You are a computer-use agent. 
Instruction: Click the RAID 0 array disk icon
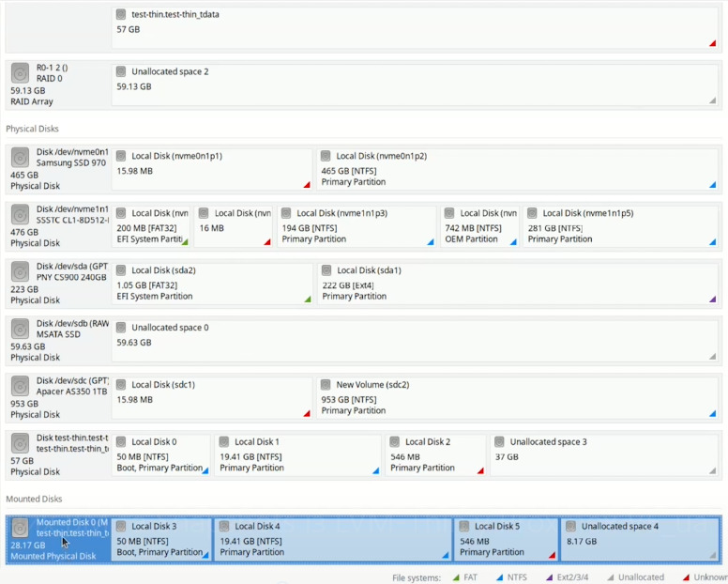click(x=20, y=73)
